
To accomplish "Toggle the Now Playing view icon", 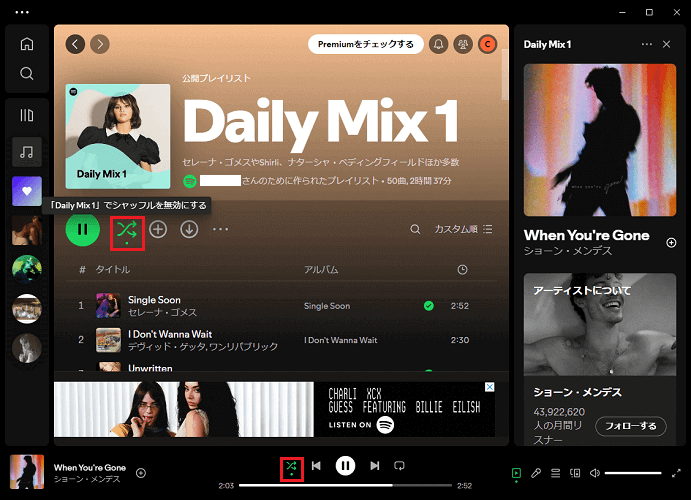I will [x=516, y=474].
